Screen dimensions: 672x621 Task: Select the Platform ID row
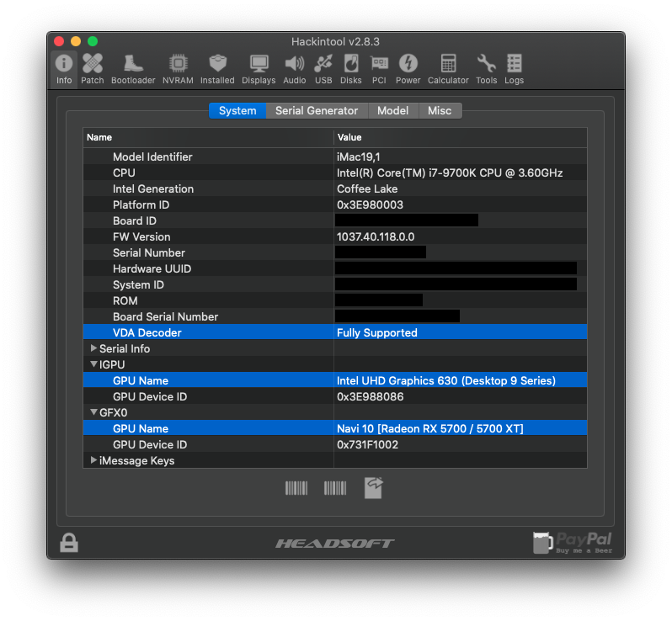click(335, 204)
